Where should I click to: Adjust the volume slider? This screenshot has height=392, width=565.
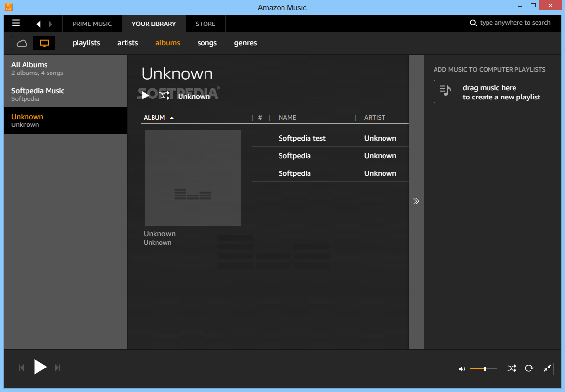point(484,368)
